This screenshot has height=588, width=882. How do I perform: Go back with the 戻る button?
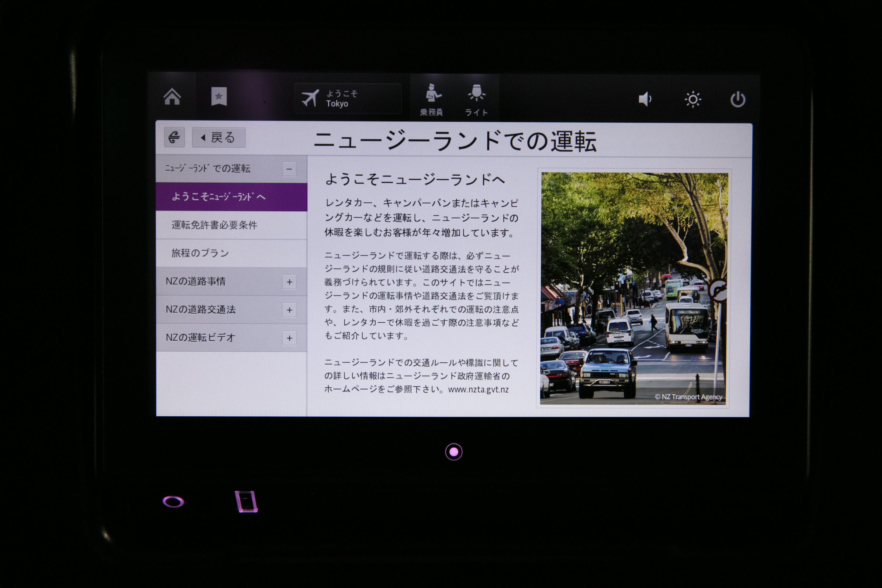pos(219,137)
